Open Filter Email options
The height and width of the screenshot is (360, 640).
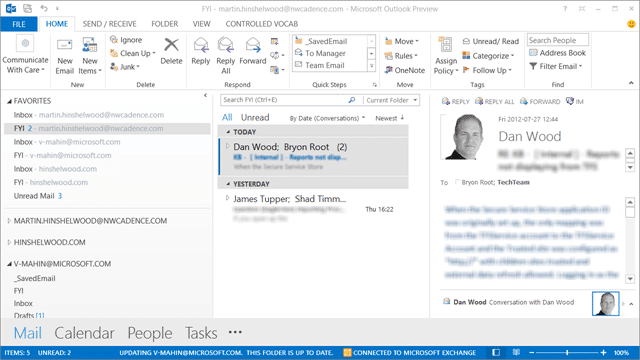tap(556, 66)
